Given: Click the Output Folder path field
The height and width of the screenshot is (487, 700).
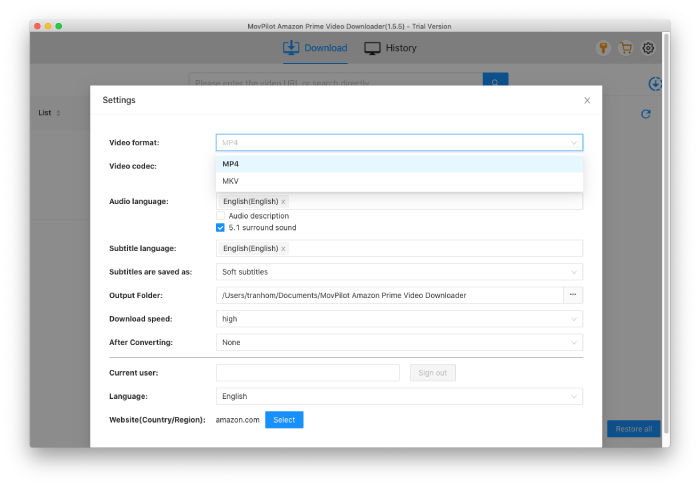Looking at the screenshot, I should click(389, 296).
